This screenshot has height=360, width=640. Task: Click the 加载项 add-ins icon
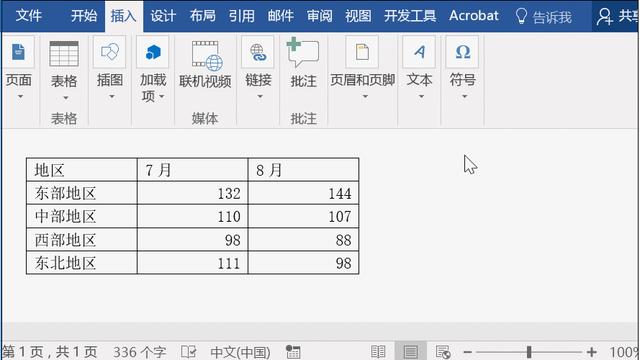click(153, 52)
